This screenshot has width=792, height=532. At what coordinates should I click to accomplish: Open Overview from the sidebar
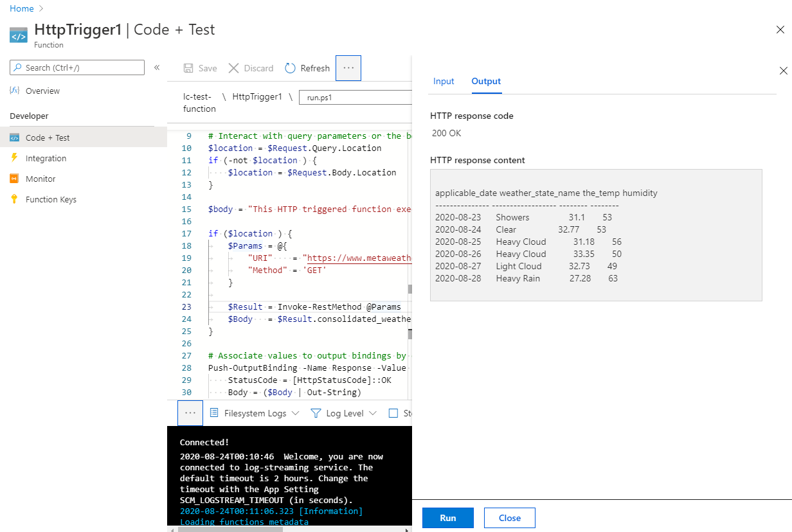coord(43,90)
